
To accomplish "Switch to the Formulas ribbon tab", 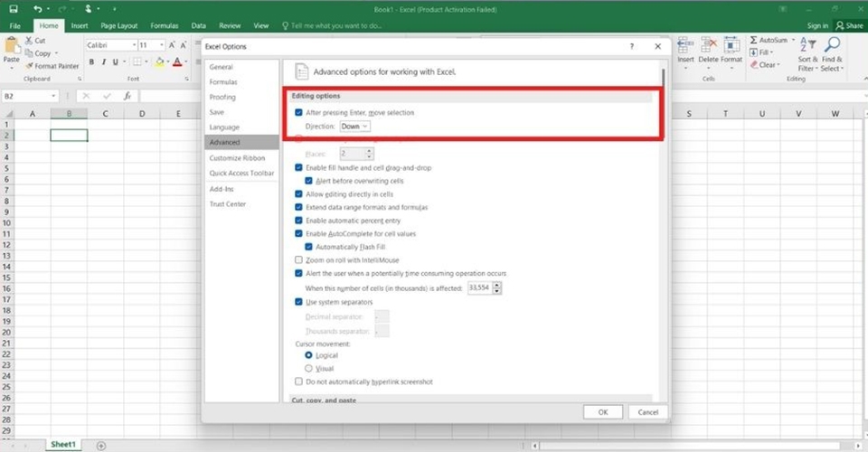I will point(165,25).
